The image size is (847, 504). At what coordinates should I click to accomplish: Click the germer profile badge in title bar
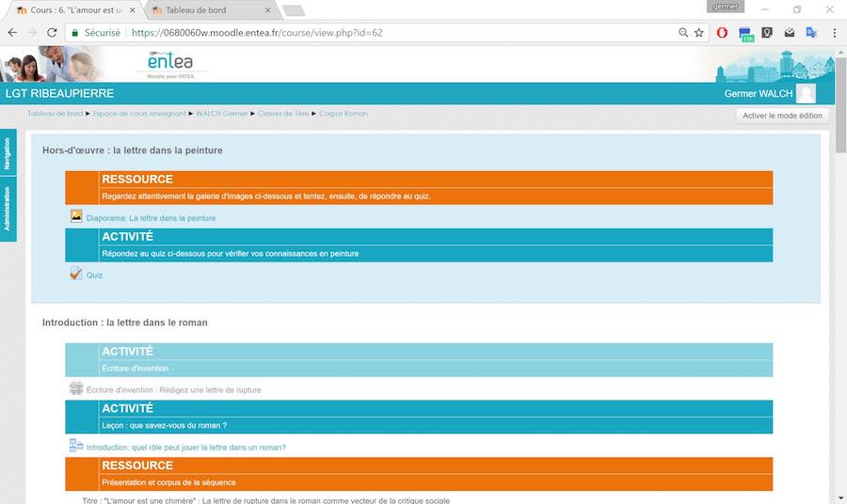coord(725,7)
